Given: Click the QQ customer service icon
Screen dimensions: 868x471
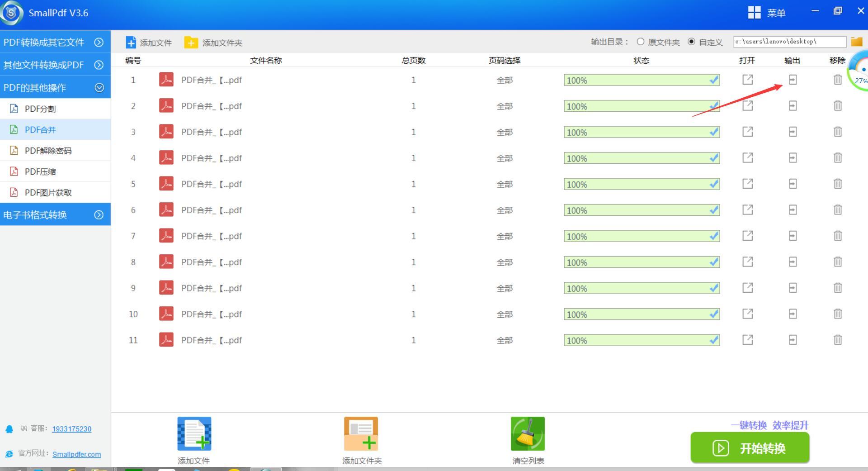Looking at the screenshot, I should (9, 429).
